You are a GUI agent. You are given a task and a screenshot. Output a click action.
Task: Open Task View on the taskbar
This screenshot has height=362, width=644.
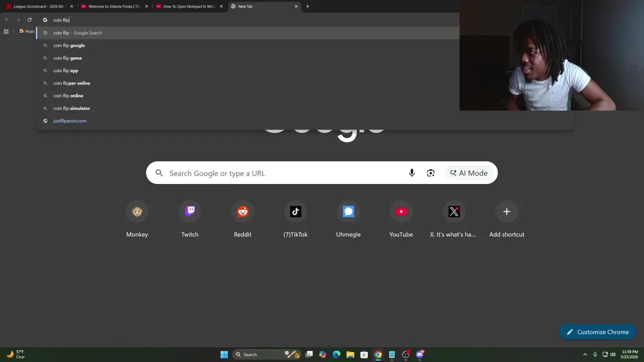click(x=309, y=354)
